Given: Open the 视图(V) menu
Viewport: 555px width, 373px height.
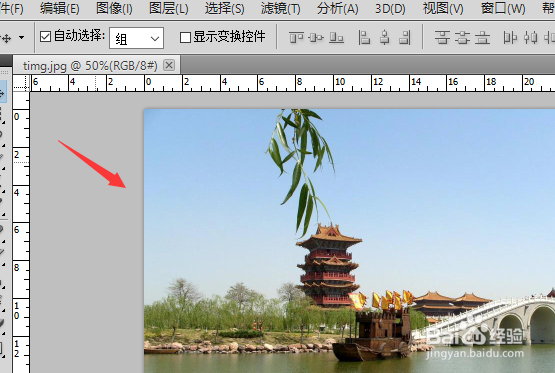Looking at the screenshot, I should (443, 8).
